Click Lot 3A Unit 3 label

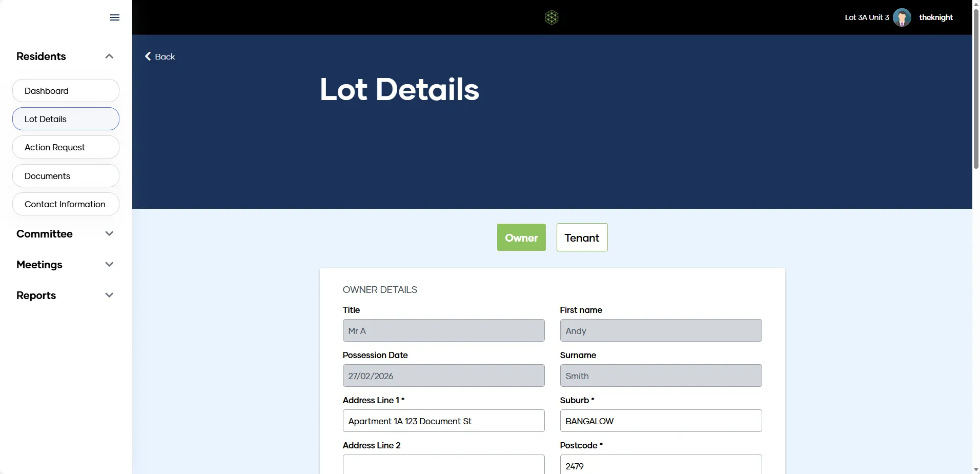tap(867, 17)
